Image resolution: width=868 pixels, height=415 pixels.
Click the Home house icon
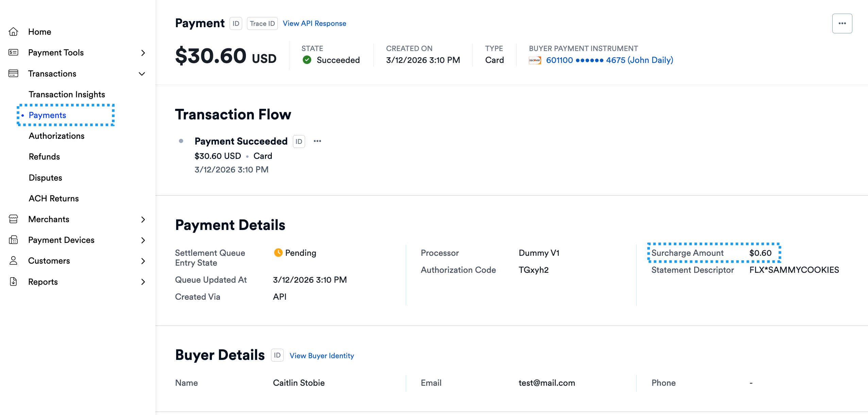(x=13, y=32)
